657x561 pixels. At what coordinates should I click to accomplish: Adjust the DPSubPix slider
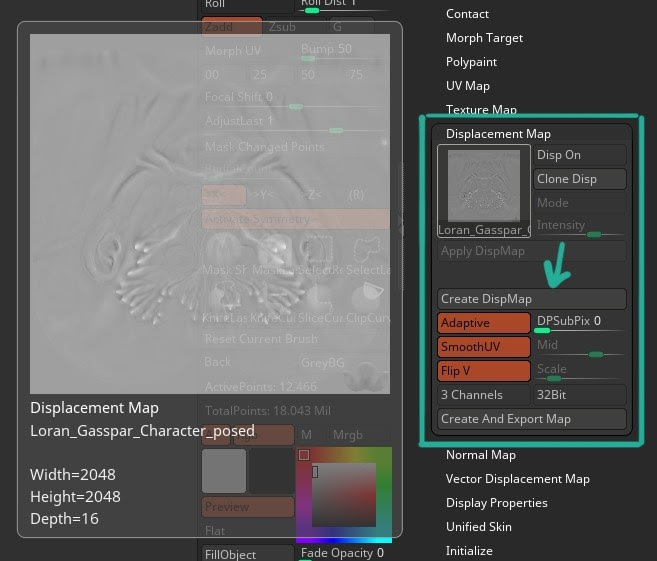pos(580,323)
